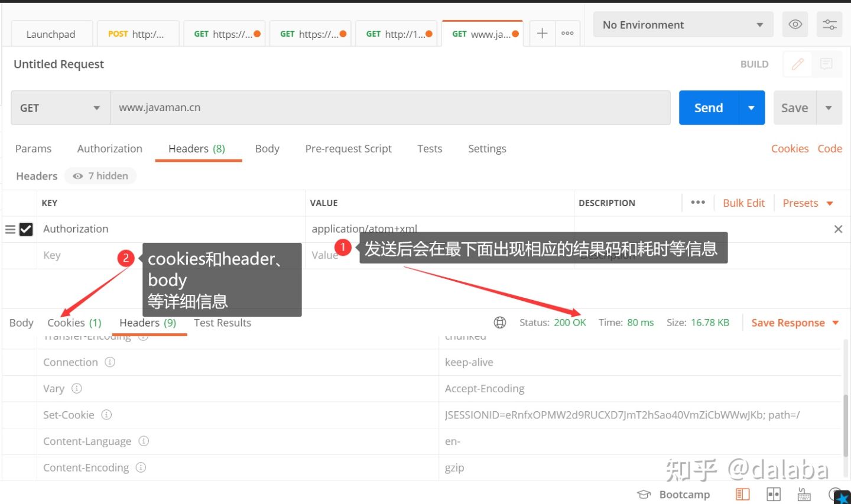
Task: Open environment quick look eye icon
Action: 795,25
